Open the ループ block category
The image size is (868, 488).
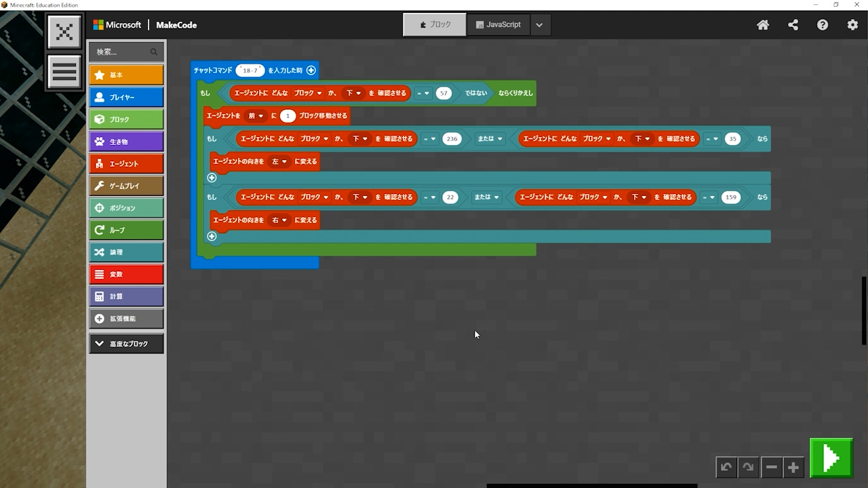(x=126, y=230)
